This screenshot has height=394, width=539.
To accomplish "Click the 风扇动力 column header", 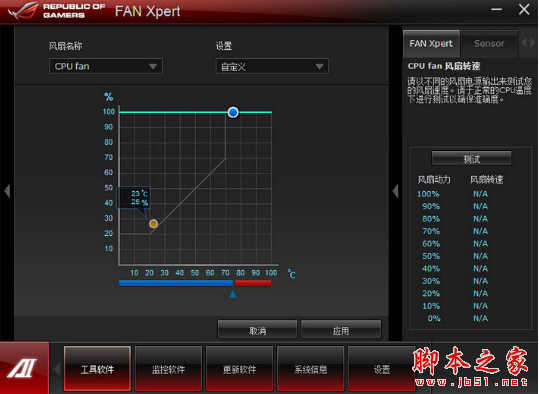I will point(434,179).
